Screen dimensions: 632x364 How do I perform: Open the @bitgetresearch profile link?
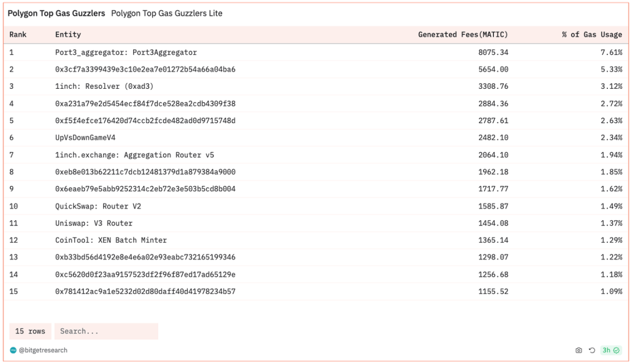(x=43, y=350)
